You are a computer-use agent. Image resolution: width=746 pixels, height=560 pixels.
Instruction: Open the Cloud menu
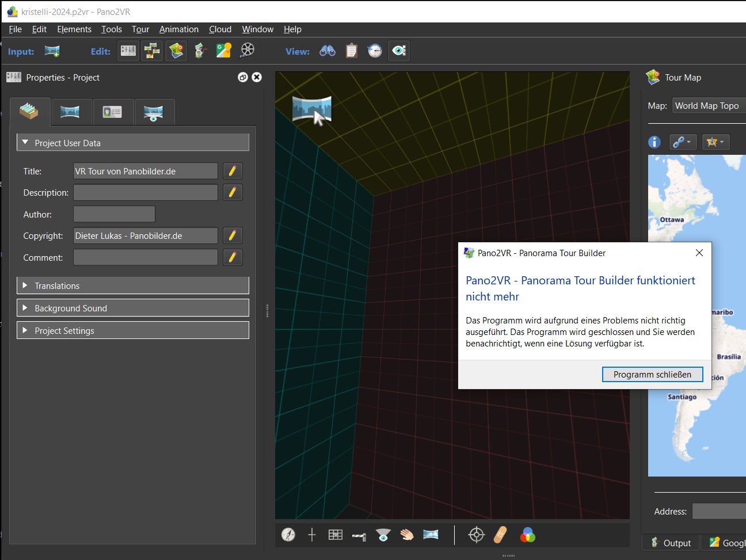pyautogui.click(x=220, y=29)
